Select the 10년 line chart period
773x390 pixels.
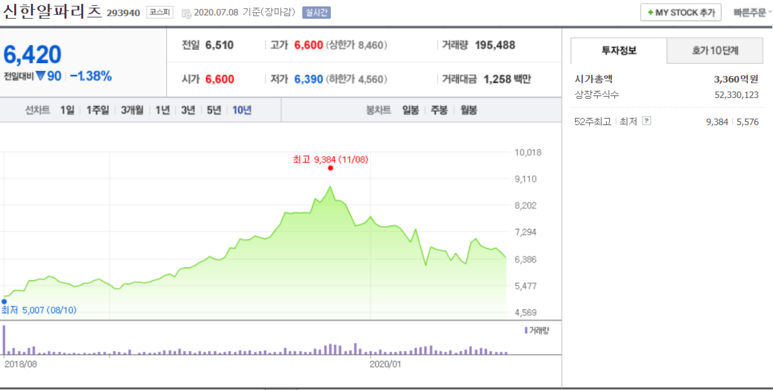(242, 110)
